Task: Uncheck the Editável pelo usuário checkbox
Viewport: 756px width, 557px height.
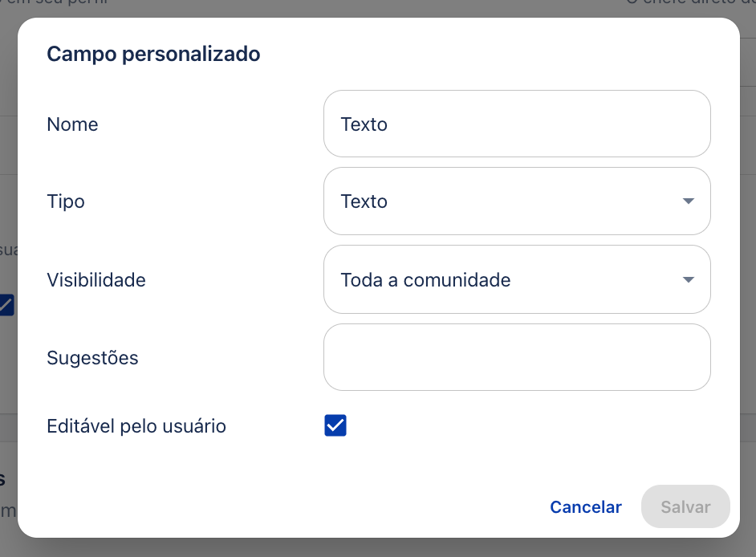Action: [335, 425]
